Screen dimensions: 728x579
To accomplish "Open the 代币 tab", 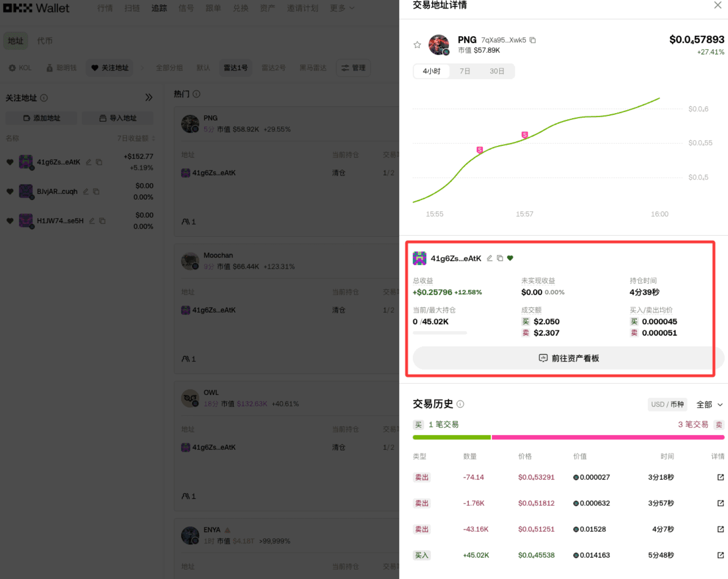I will click(45, 41).
